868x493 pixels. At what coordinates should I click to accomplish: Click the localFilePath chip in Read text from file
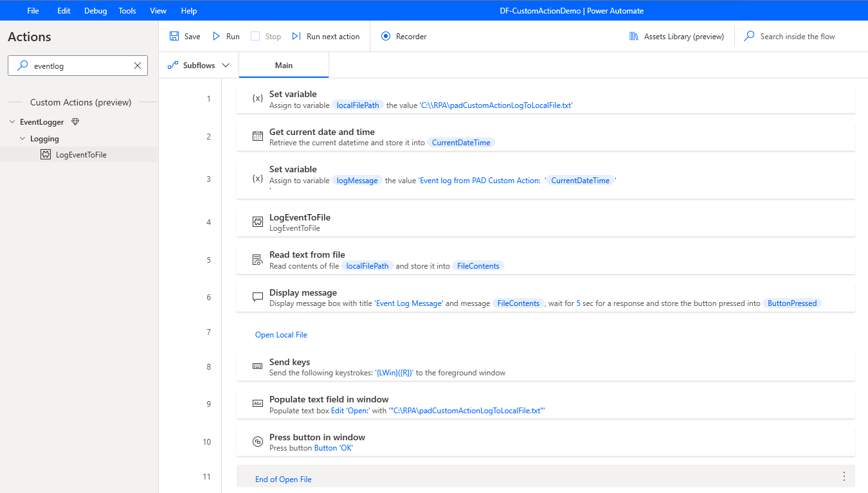coord(367,266)
